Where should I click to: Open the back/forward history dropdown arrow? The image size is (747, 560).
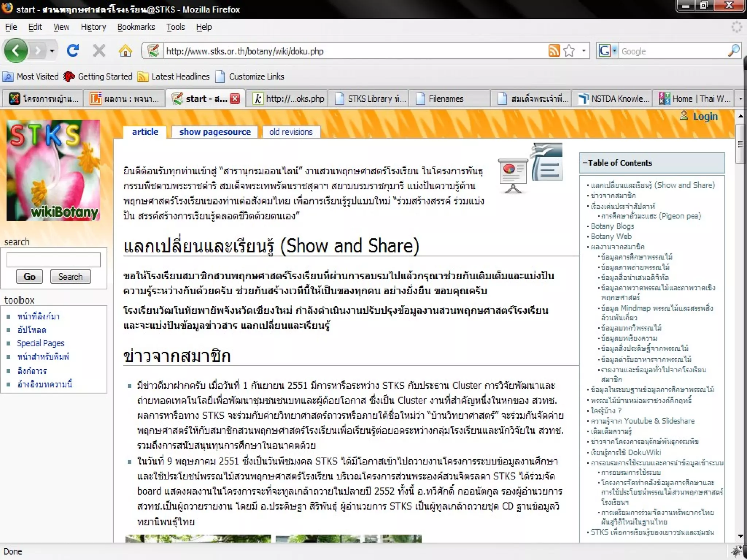pos(52,51)
